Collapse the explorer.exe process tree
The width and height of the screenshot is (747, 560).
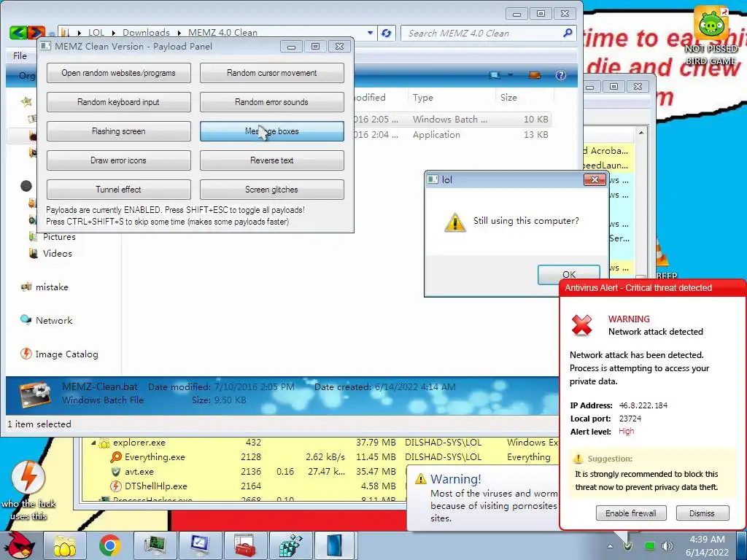93,443
